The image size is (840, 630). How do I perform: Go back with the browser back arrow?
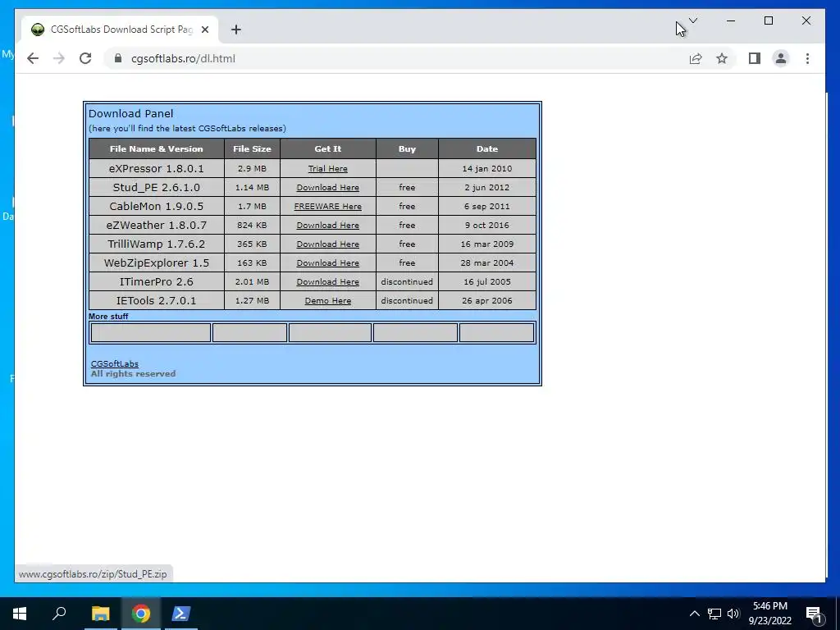[x=33, y=58]
